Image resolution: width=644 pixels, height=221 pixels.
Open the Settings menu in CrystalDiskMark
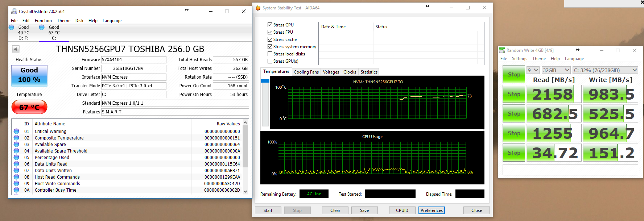click(x=520, y=59)
